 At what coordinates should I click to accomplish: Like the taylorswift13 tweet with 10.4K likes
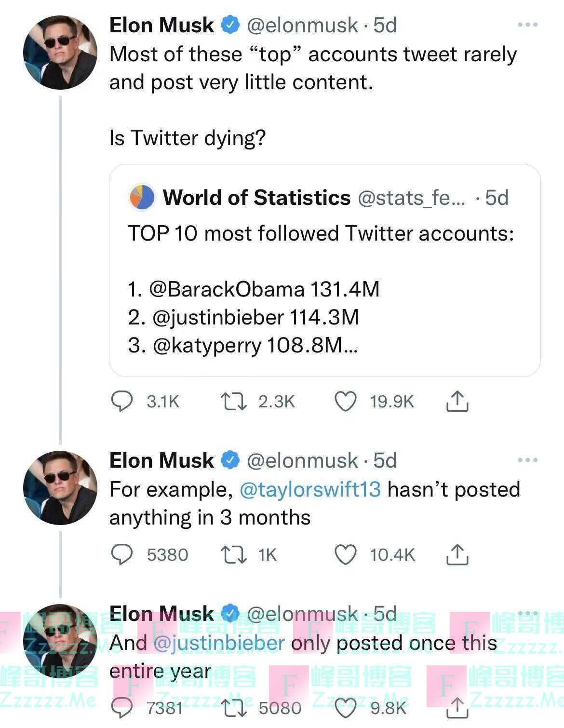pos(346,554)
